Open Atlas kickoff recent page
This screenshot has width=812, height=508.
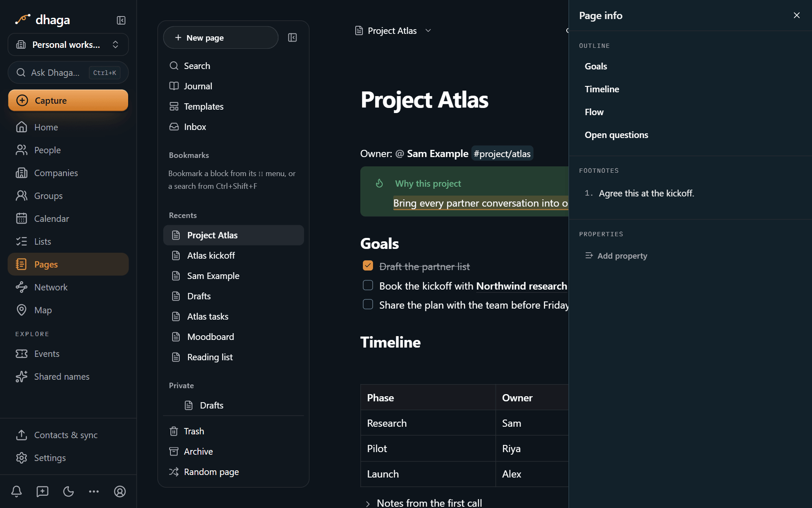(233, 255)
